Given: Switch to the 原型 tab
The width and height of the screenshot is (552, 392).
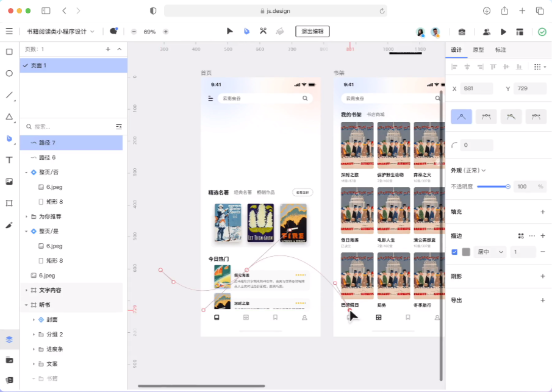Looking at the screenshot, I should coord(478,49).
